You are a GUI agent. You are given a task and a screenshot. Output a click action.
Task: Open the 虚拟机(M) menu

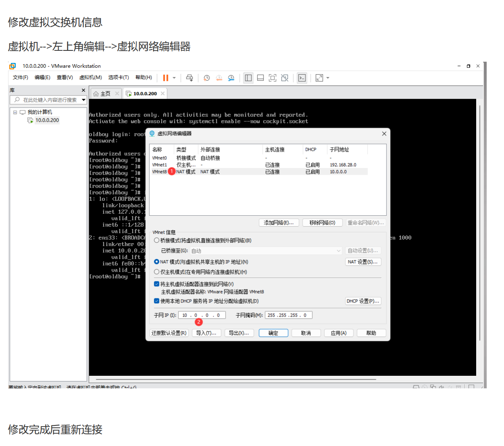click(x=90, y=77)
